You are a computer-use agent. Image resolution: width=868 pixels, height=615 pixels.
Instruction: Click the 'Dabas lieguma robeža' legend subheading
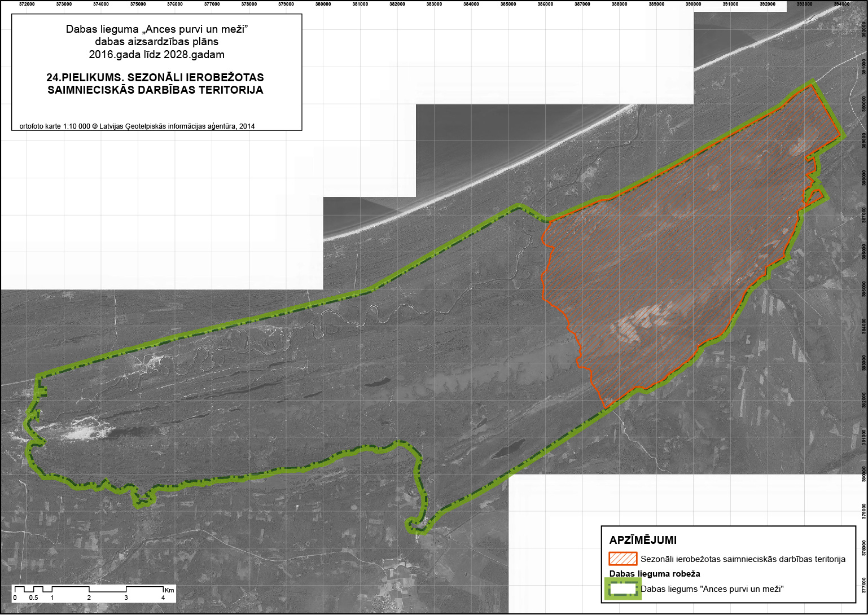point(655,574)
